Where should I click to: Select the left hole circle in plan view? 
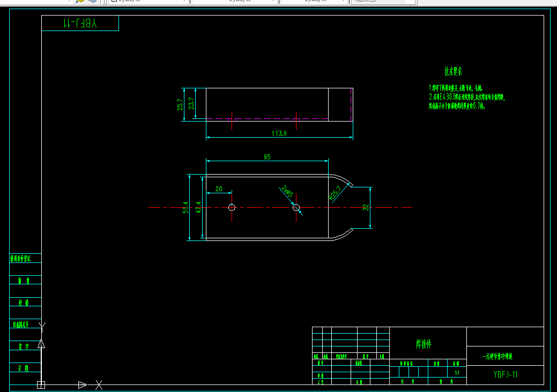(232, 208)
